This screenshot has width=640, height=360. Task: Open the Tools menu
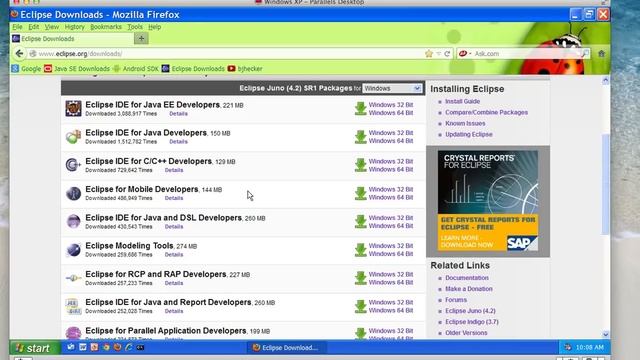[x=135, y=27]
